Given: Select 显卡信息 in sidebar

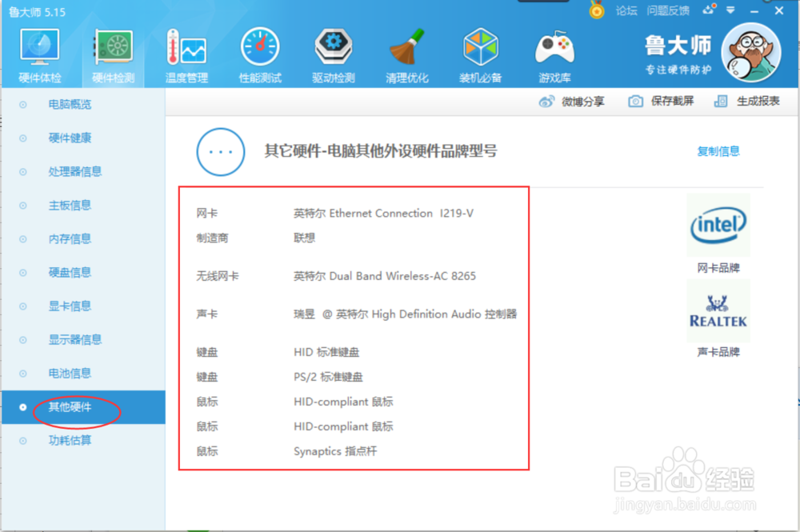Looking at the screenshot, I should point(70,306).
